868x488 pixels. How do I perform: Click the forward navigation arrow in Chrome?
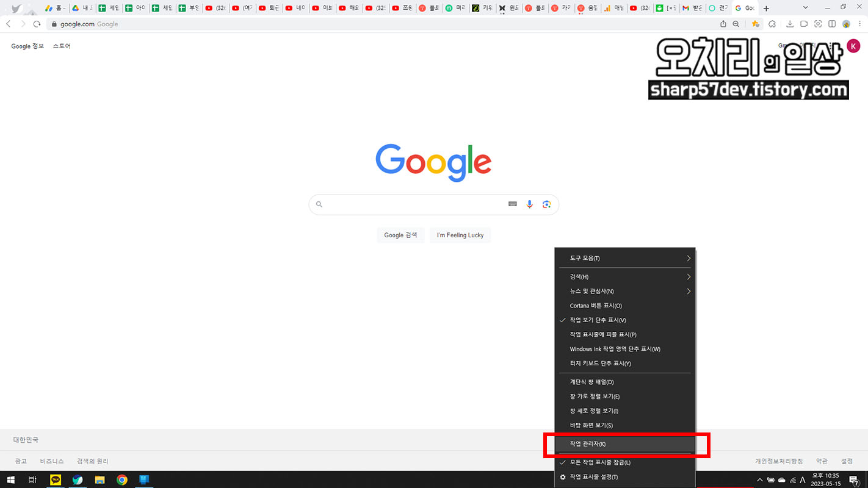coord(23,24)
